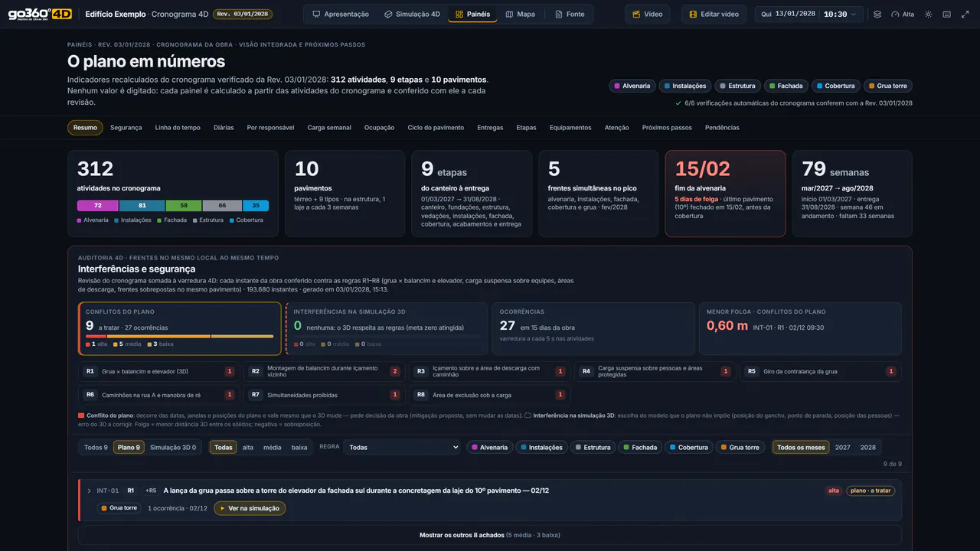
Task: Click the go360 4D logo
Action: coord(40,14)
